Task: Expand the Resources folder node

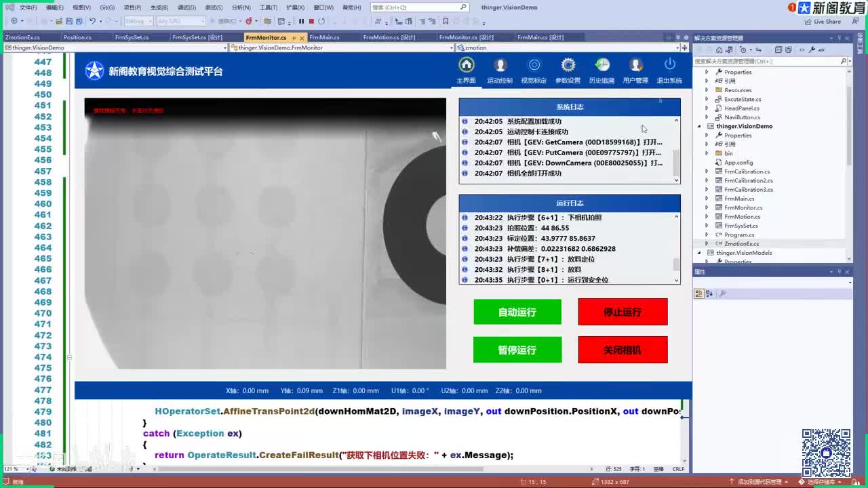Action: pyautogui.click(x=707, y=90)
